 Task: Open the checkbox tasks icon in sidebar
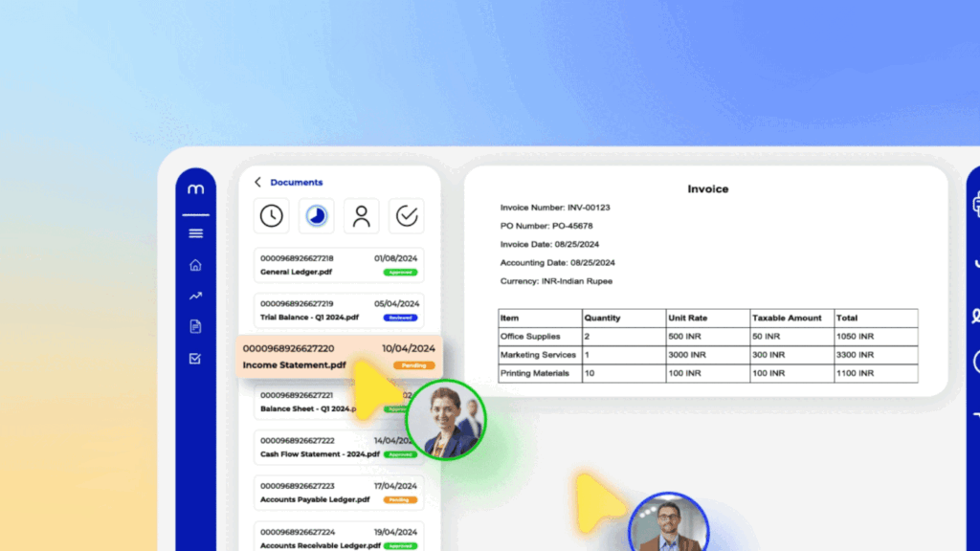tap(195, 359)
